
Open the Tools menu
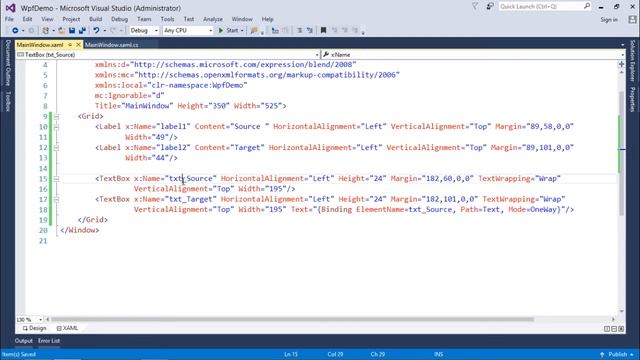pyautogui.click(x=167, y=19)
